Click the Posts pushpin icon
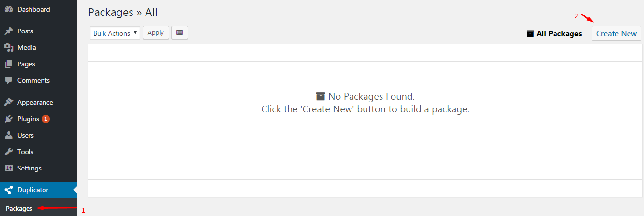The image size is (644, 216). (x=9, y=31)
